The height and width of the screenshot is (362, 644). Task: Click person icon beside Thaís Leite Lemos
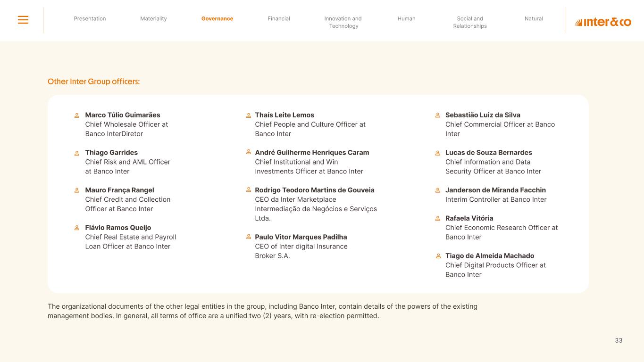click(249, 115)
